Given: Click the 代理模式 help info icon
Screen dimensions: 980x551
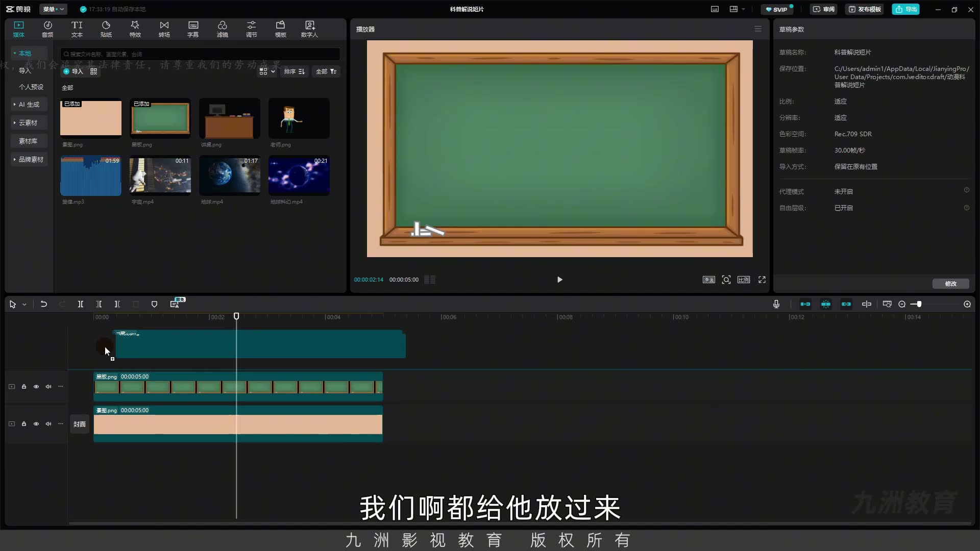Looking at the screenshot, I should click(967, 190).
